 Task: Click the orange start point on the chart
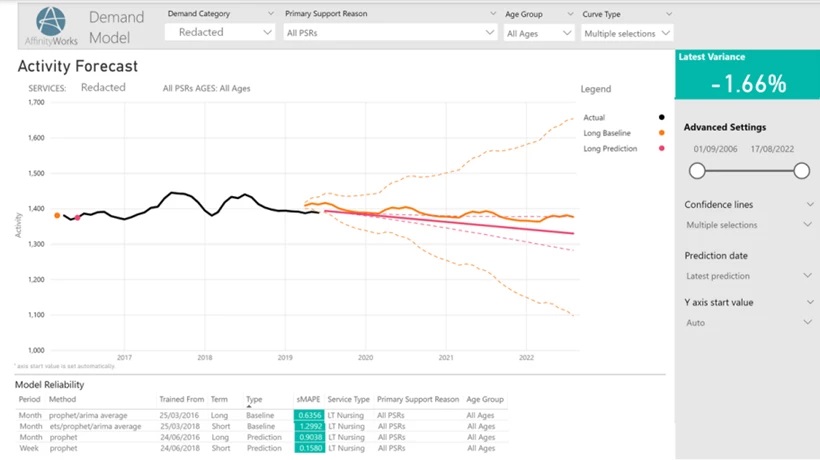(57, 215)
